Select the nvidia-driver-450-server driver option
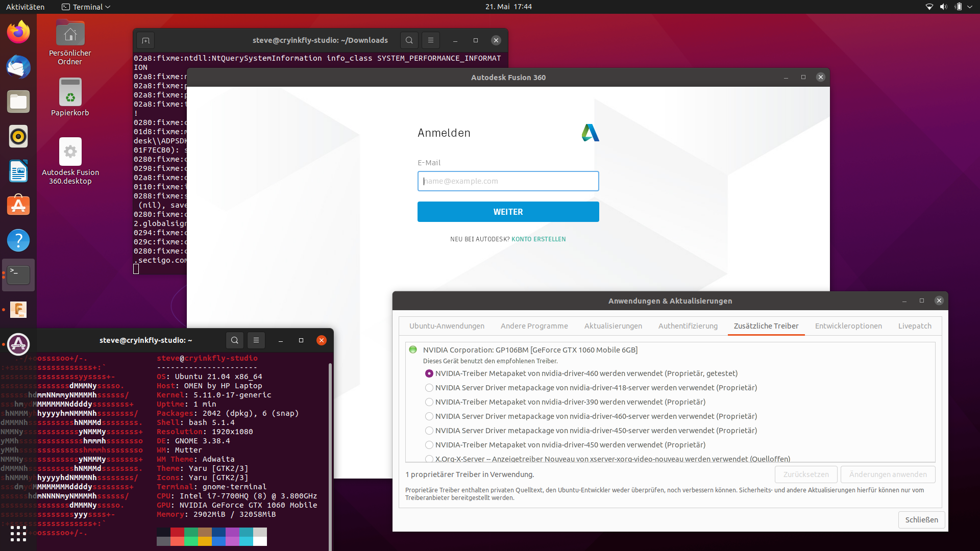This screenshot has width=980, height=551. point(429,431)
